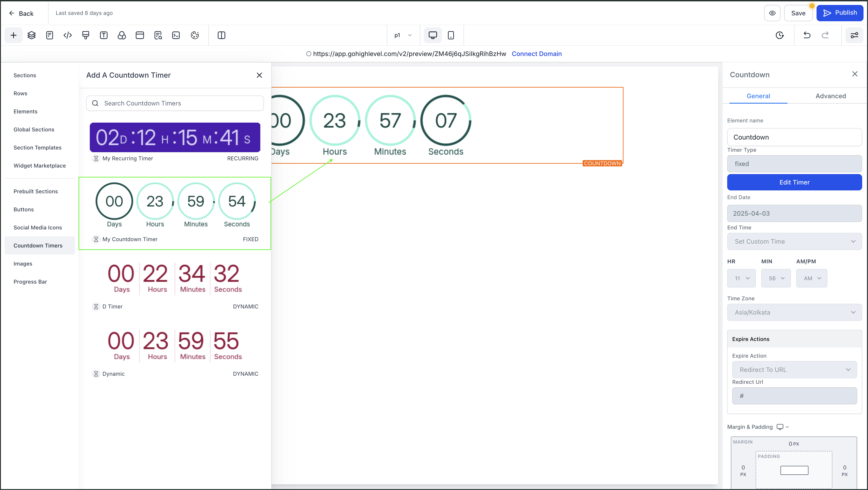
Task: Open the page history clock icon
Action: (780, 35)
